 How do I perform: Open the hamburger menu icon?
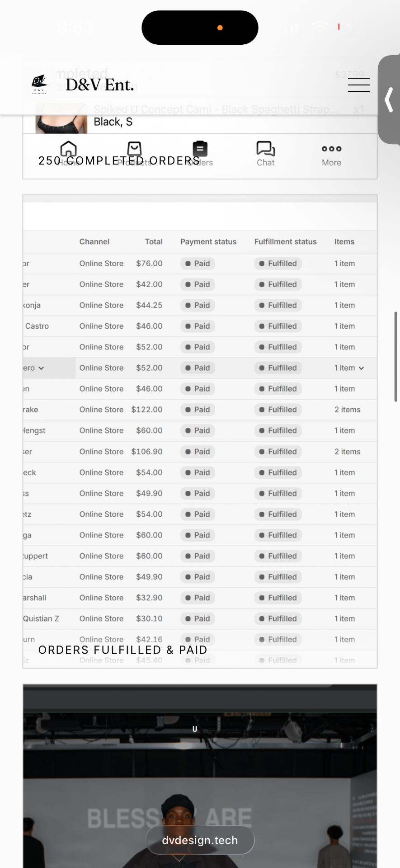pyautogui.click(x=359, y=85)
